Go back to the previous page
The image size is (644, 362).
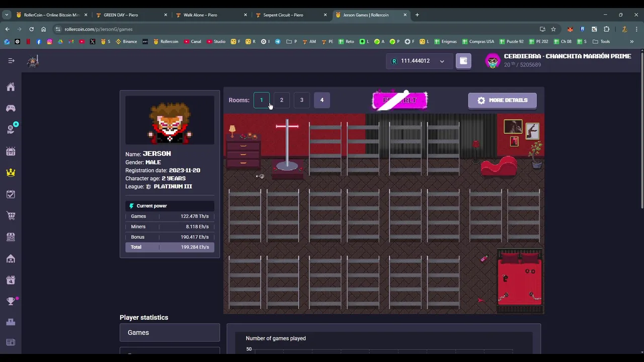coord(7,29)
